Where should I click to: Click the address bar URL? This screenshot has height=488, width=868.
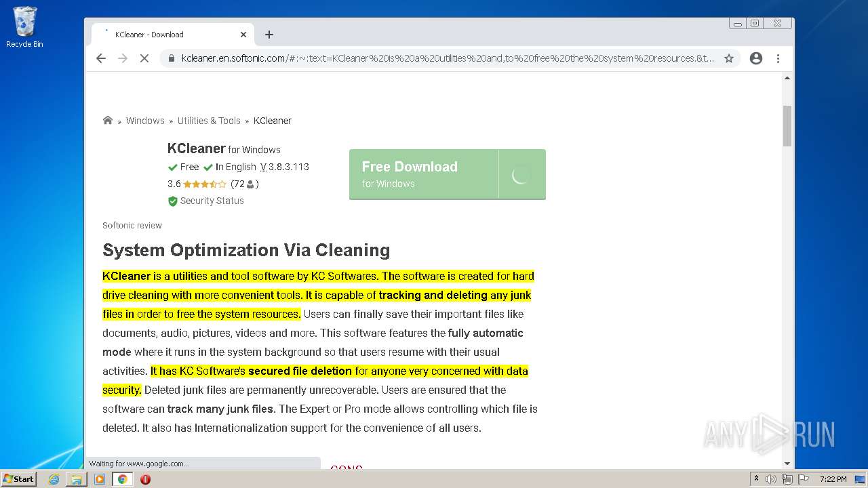[x=448, y=58]
